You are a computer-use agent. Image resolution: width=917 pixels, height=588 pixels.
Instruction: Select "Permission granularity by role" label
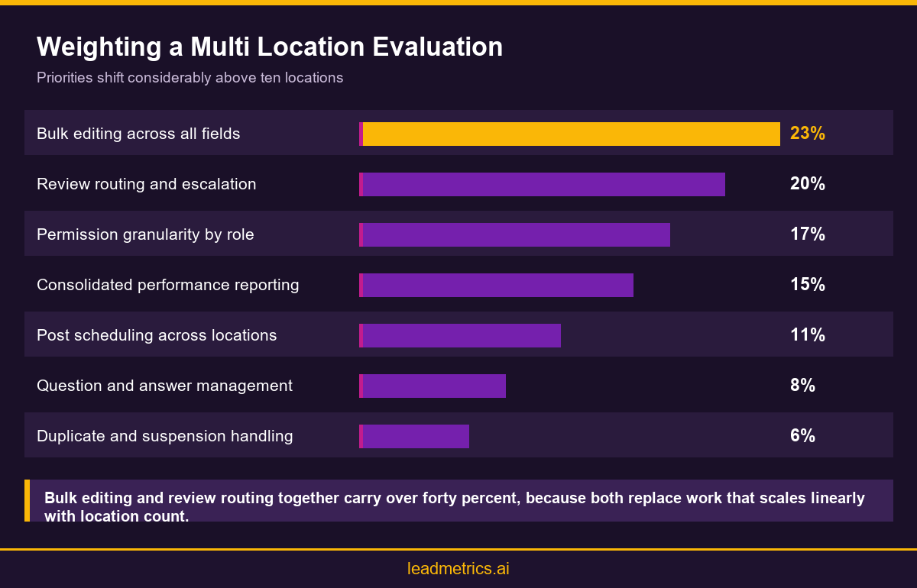pyautogui.click(x=145, y=234)
